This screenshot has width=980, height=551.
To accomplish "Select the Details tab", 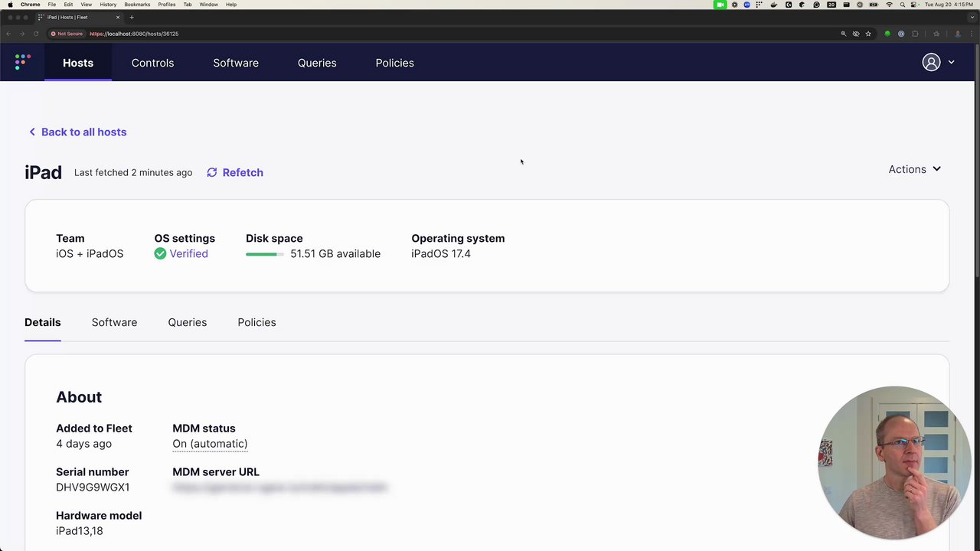I will (x=43, y=322).
